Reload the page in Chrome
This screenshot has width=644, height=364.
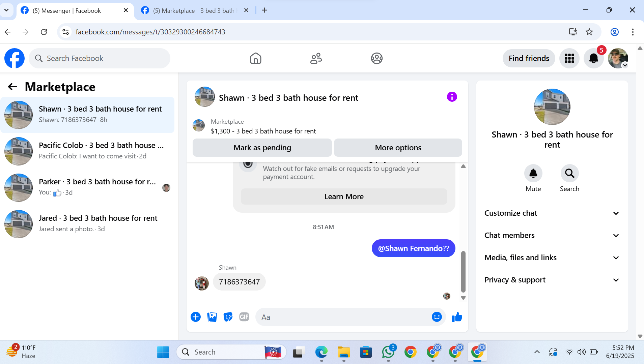point(44,32)
